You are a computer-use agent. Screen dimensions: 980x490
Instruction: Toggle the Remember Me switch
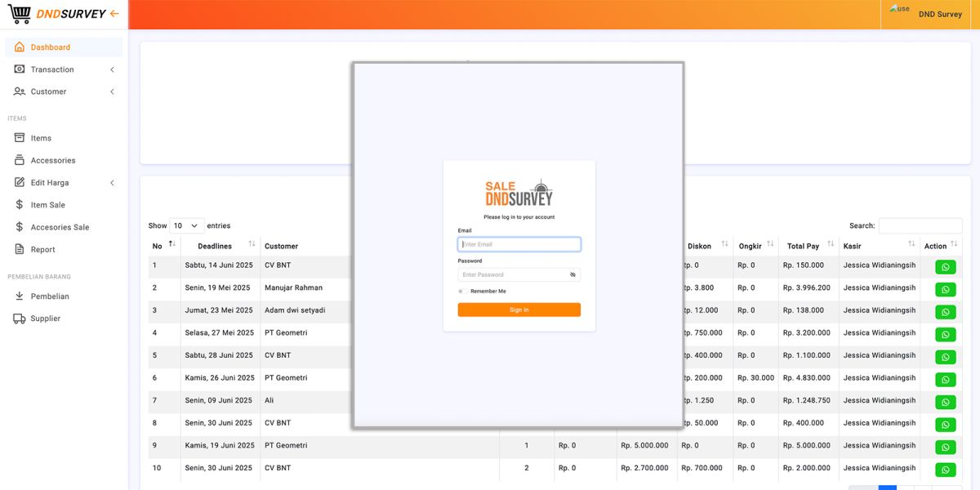pyautogui.click(x=462, y=292)
